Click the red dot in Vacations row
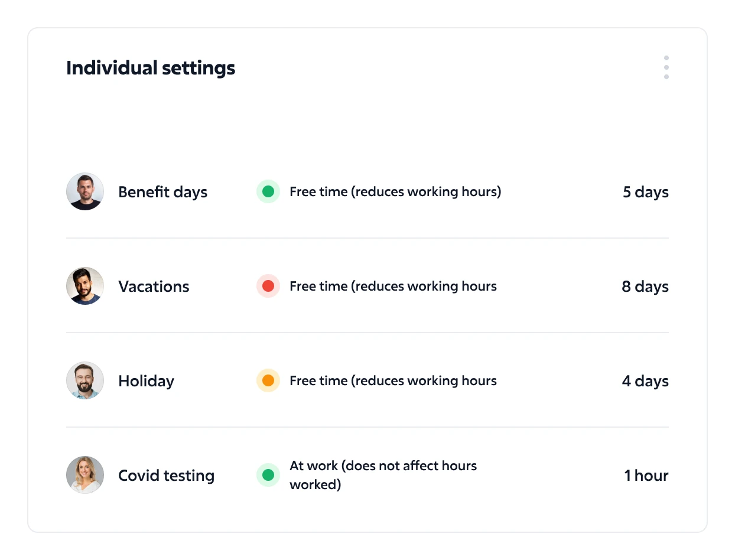735x560 pixels. pyautogui.click(x=268, y=286)
